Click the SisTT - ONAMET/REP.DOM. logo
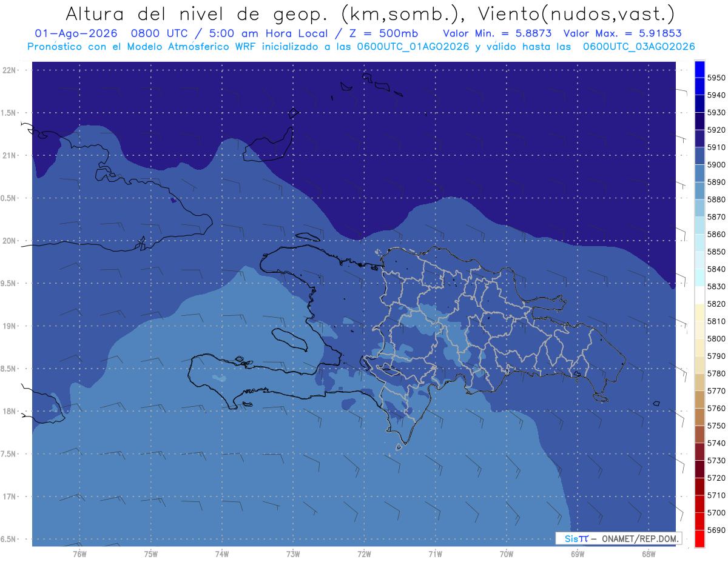Viewport: 728px width, 562px height. [618, 538]
